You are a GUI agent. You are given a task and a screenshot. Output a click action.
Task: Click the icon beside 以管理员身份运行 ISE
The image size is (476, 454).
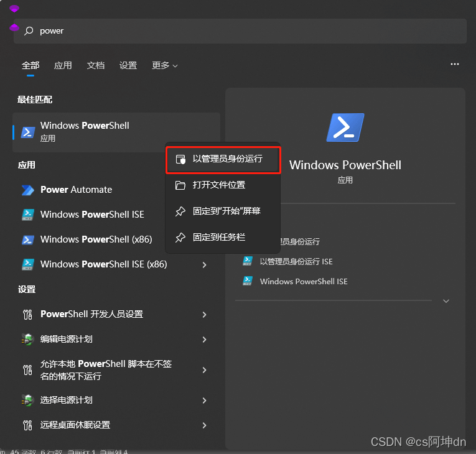[x=248, y=261]
